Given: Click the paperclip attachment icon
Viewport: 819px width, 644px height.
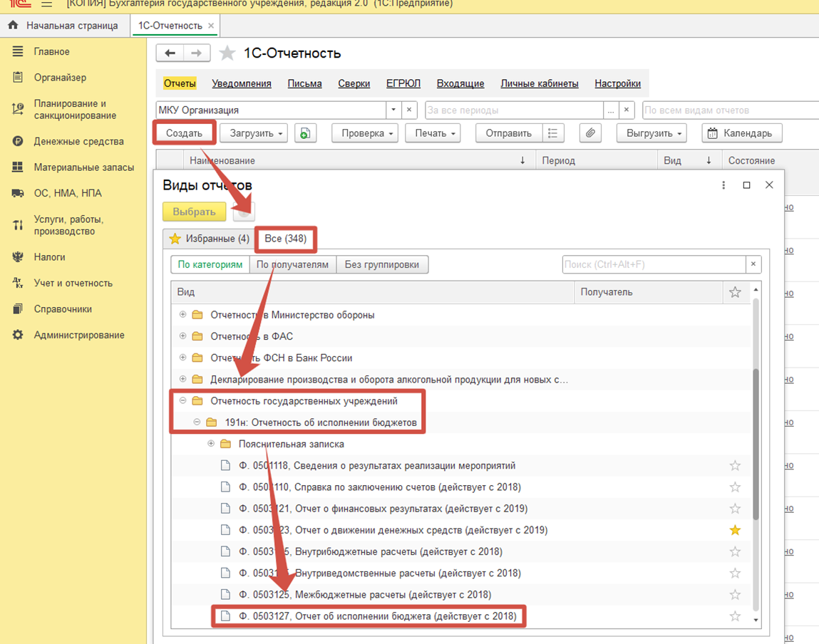Looking at the screenshot, I should [x=590, y=133].
